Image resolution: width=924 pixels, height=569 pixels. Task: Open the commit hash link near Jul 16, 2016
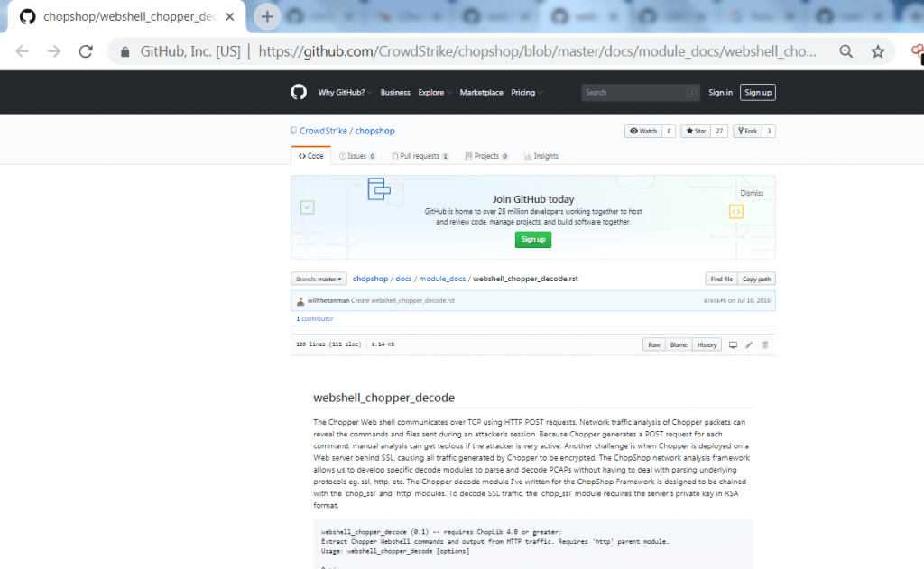click(715, 301)
